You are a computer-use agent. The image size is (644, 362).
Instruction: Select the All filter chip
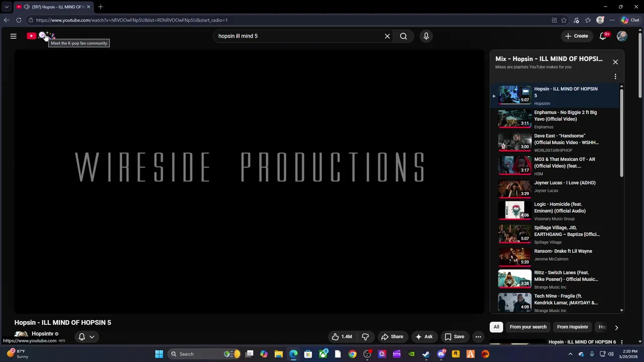(x=496, y=327)
